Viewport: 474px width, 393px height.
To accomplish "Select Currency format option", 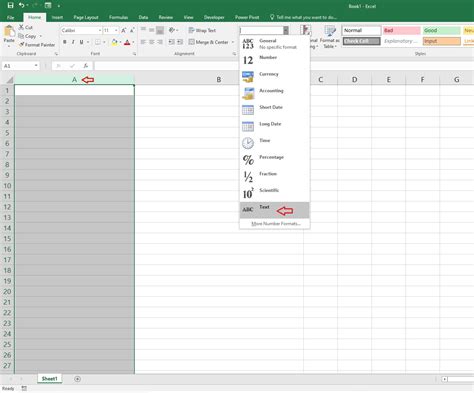I will (275, 77).
